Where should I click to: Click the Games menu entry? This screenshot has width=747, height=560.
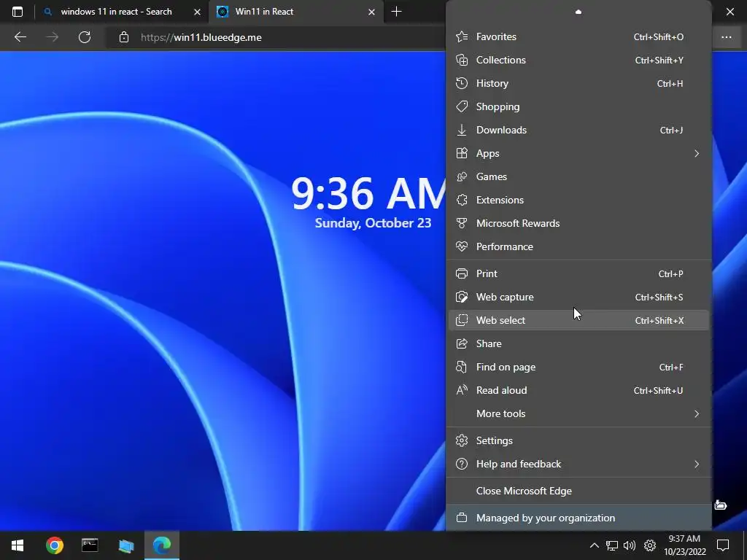pos(578,176)
